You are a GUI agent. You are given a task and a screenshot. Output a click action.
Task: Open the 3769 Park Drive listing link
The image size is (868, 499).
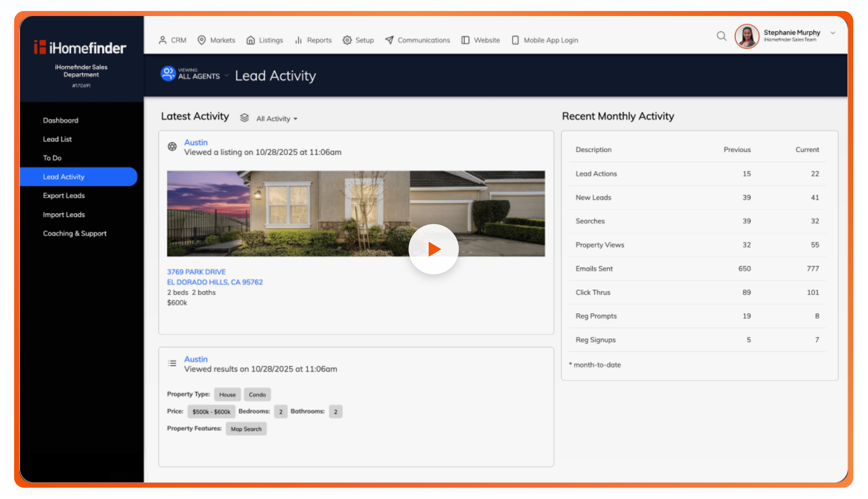click(x=196, y=272)
